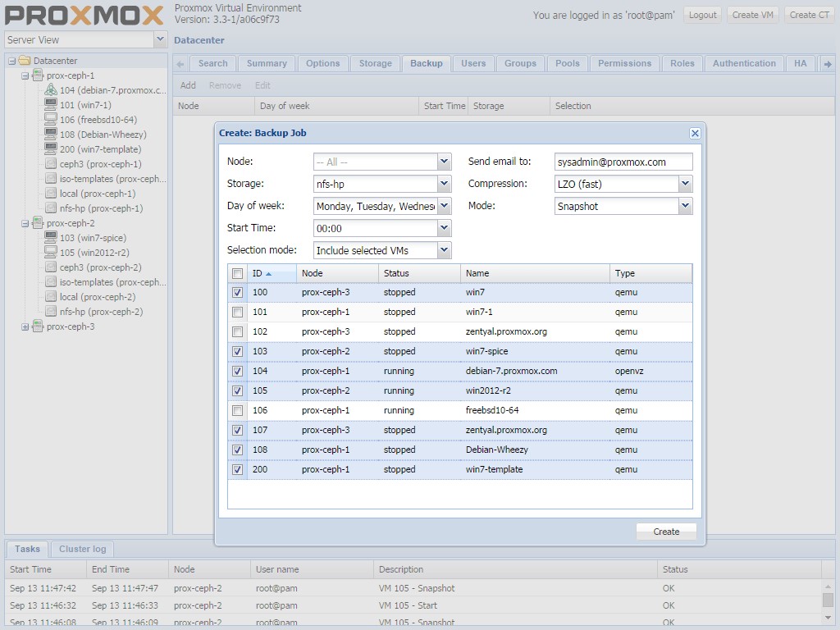840x630 pixels.
Task: Click the Send email to input field
Action: click(622, 162)
